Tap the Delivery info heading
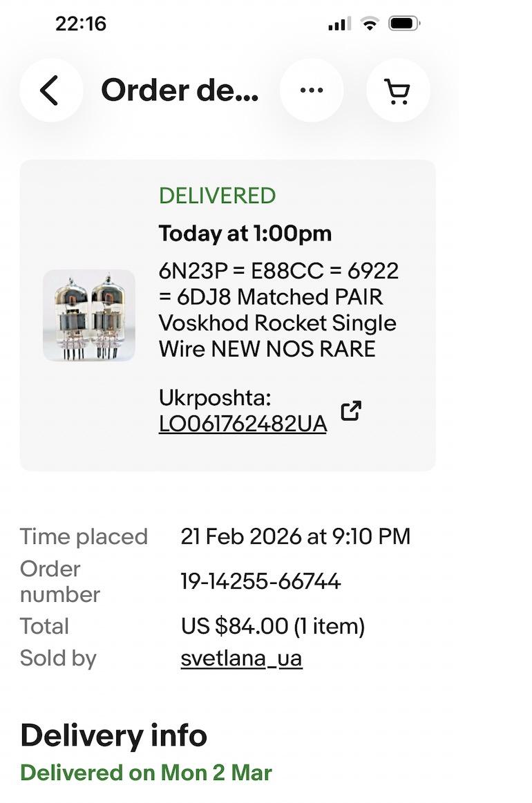Image resolution: width=532 pixels, height=803 pixels. point(113,735)
